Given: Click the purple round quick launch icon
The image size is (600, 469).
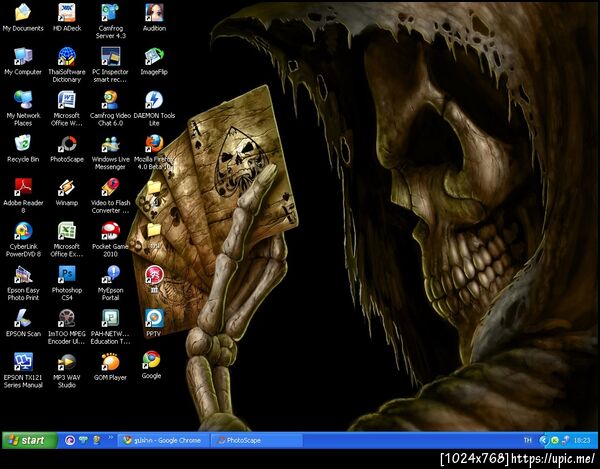Looking at the screenshot, I should click(69, 440).
